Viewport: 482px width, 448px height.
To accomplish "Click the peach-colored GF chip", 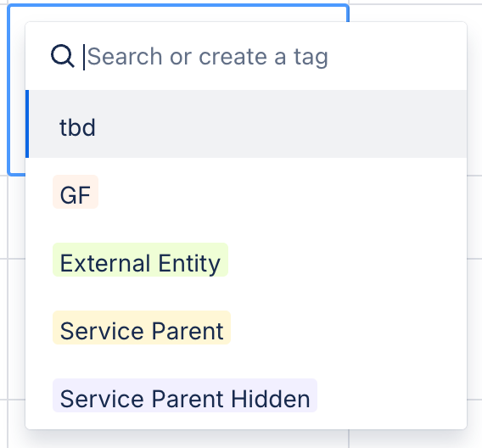I will [x=76, y=192].
